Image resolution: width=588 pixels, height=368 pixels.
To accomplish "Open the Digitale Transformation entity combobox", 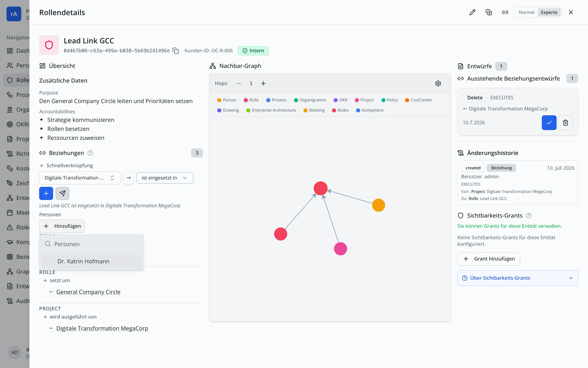I will point(80,178).
